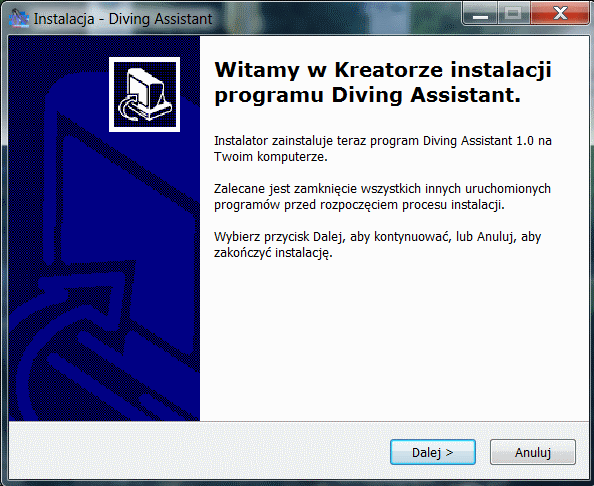Click the Dalej > button to continue

tap(433, 452)
